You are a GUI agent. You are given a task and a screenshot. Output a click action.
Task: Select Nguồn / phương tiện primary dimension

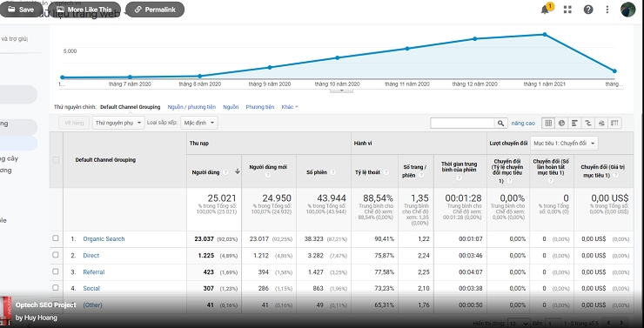pos(191,107)
